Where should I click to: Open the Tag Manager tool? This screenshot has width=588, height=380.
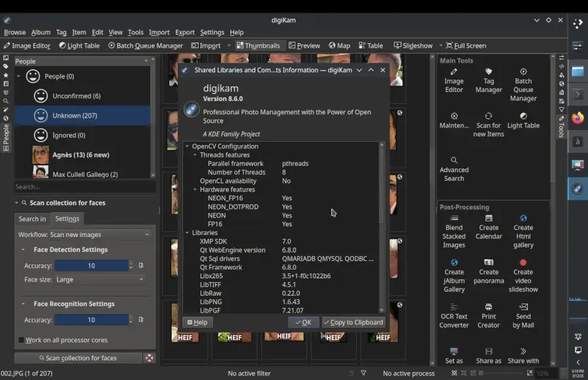[488, 80]
